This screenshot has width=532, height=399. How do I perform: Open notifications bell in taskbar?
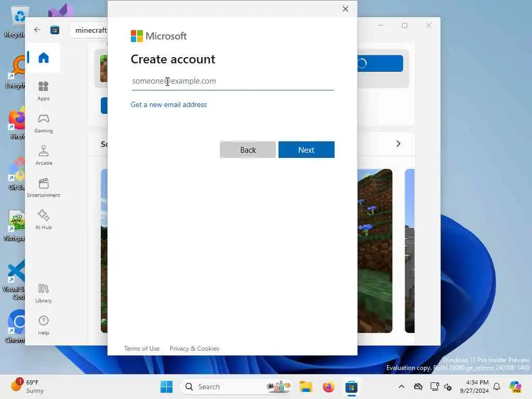pos(497,387)
